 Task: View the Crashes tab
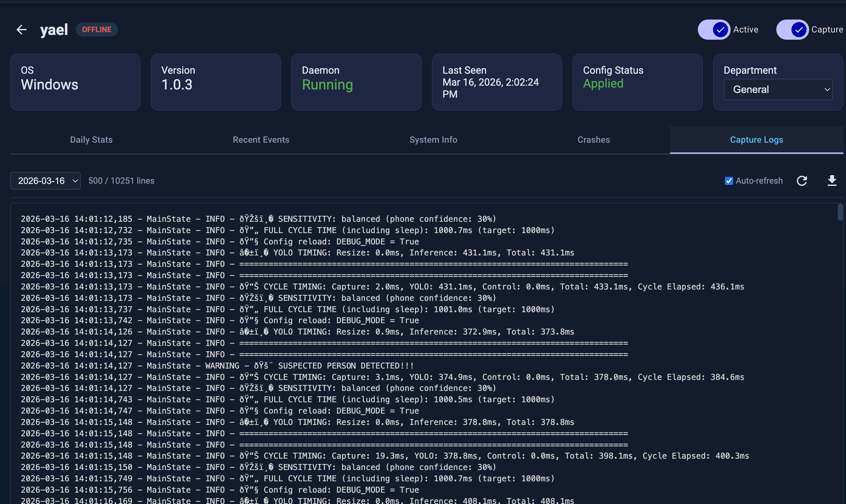[x=594, y=140]
